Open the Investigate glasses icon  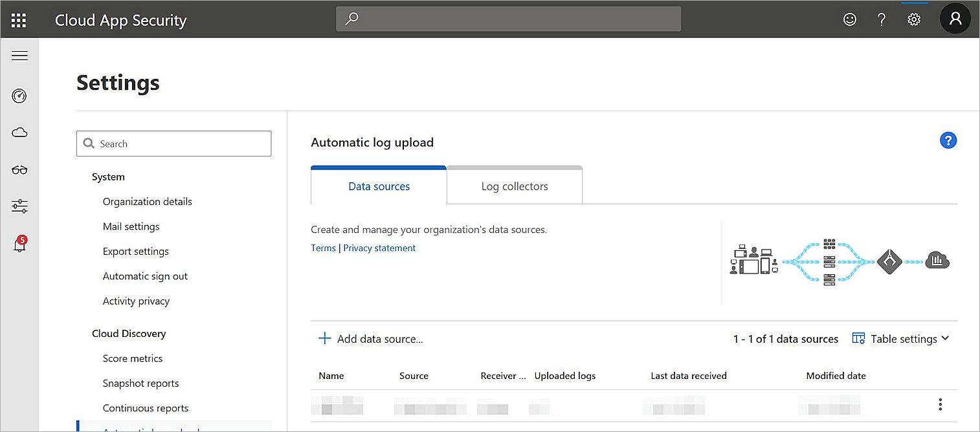point(19,169)
